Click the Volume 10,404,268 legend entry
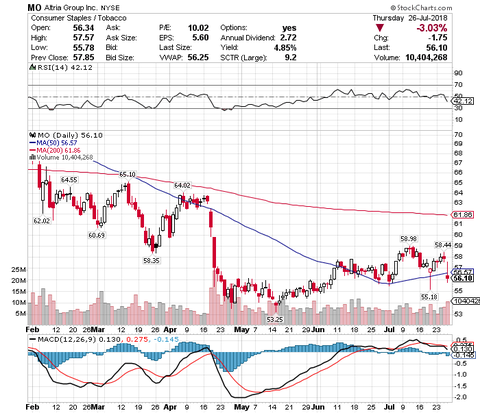 coord(65,157)
